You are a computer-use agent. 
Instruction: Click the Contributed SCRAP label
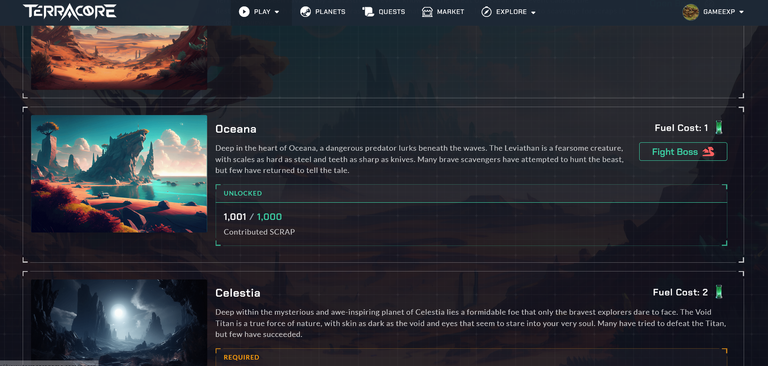pos(259,232)
